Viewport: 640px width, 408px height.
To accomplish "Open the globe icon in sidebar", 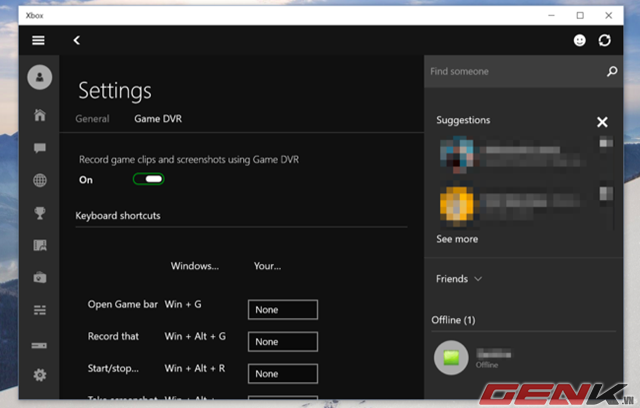I will tap(39, 181).
